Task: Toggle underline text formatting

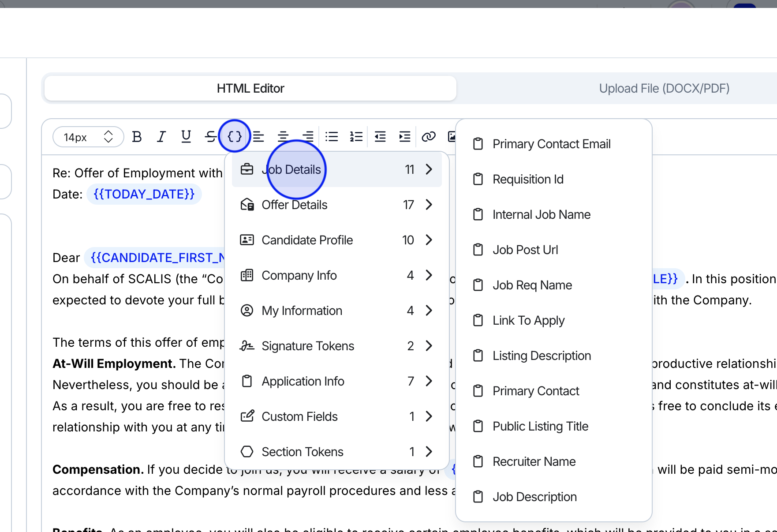Action: [186, 137]
